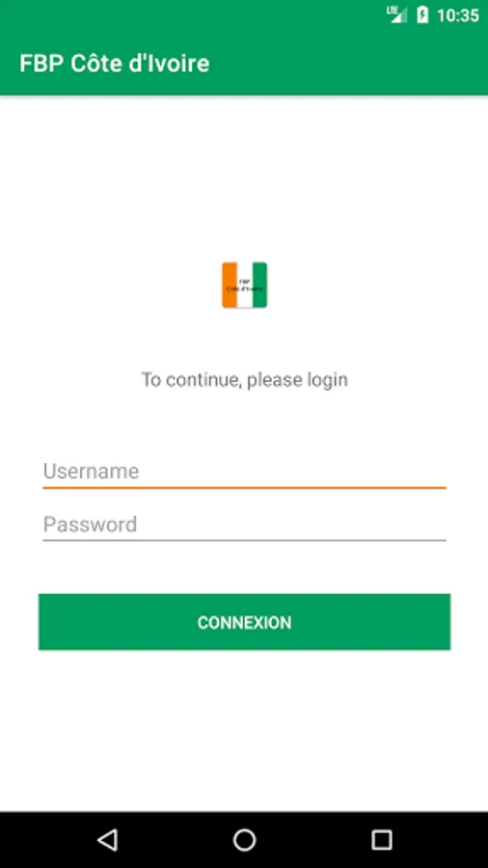Open recent apps with the square icon
Viewport: 488px width, 868px height.
click(381, 840)
